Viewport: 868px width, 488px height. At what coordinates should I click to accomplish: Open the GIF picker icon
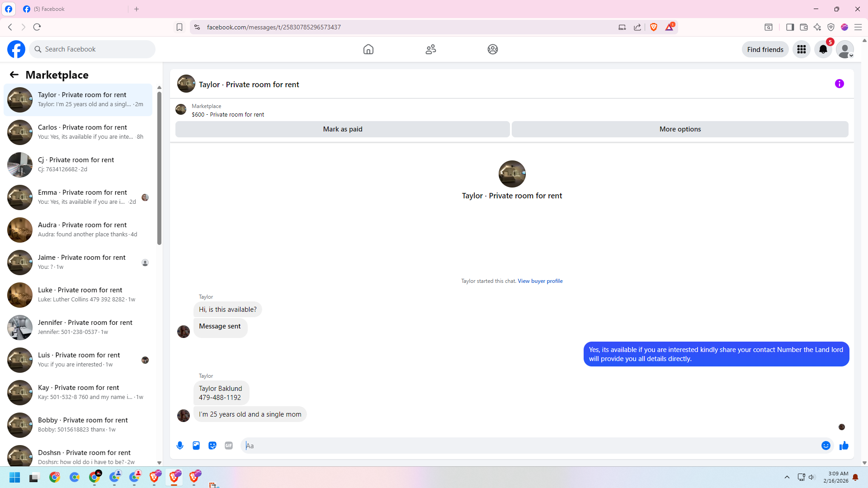229,446
